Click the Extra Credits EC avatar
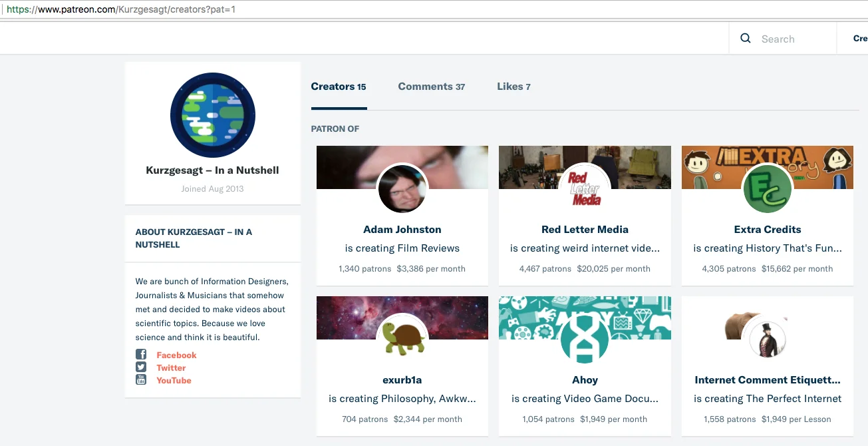 pyautogui.click(x=768, y=188)
